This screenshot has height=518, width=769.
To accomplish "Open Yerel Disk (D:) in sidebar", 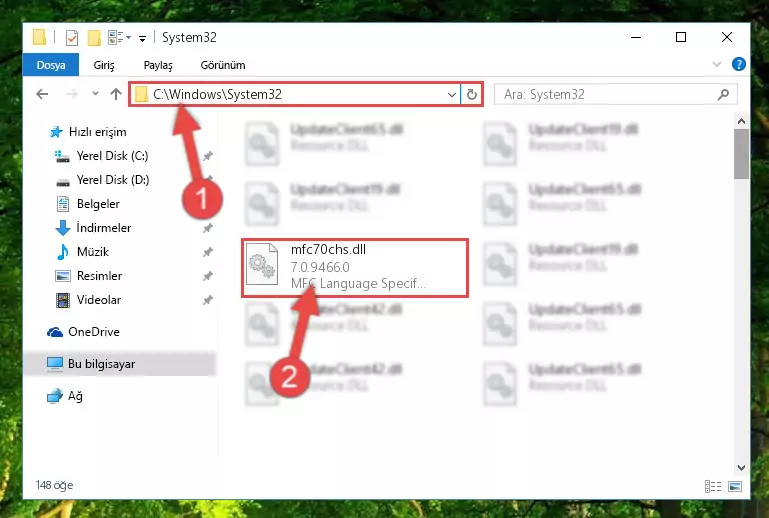I will (102, 180).
